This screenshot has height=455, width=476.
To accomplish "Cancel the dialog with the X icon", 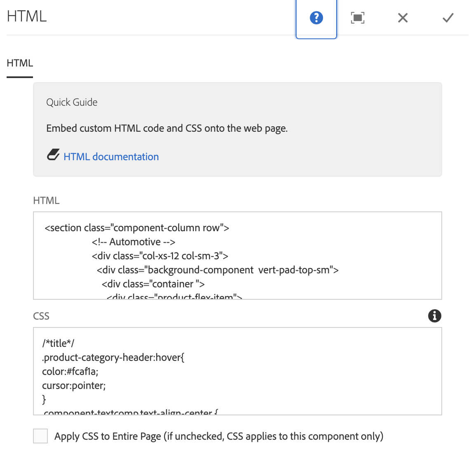I will (x=403, y=18).
